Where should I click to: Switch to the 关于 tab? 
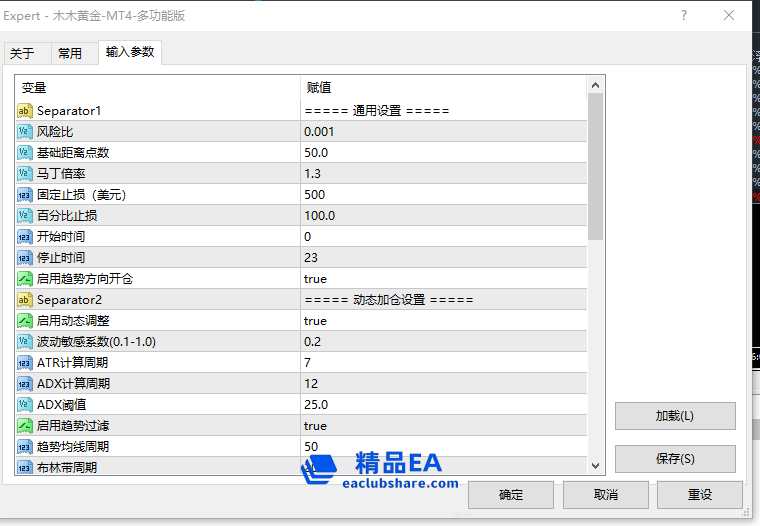(x=23, y=54)
